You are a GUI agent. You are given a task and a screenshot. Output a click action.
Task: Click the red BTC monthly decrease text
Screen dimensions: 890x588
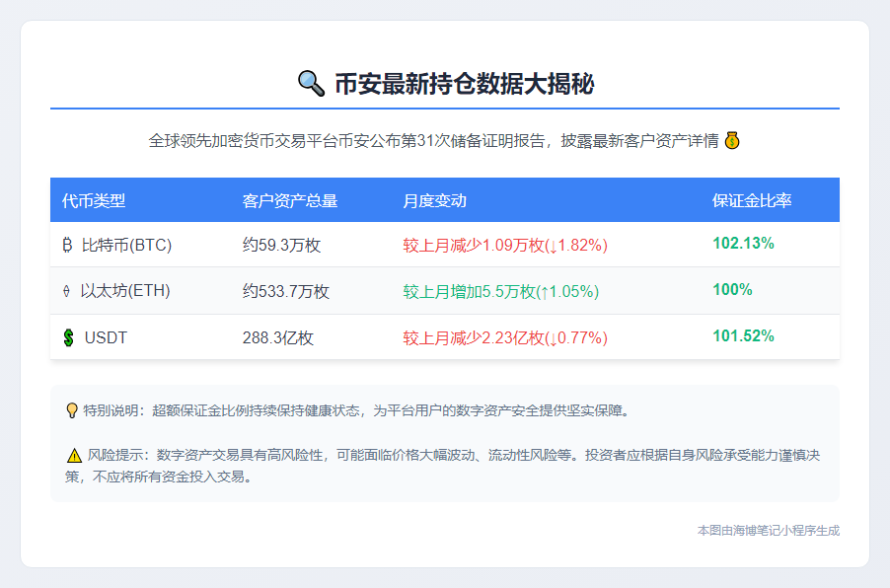[504, 245]
